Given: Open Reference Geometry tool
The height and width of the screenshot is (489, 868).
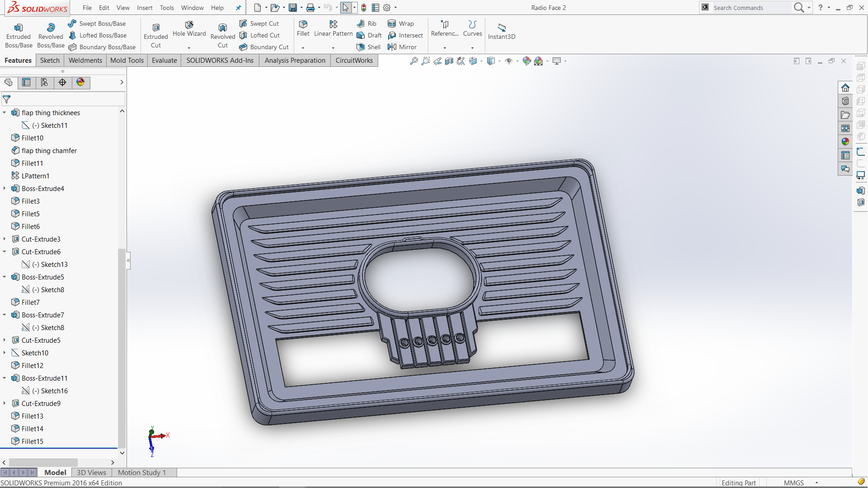Looking at the screenshot, I should pyautogui.click(x=445, y=28).
